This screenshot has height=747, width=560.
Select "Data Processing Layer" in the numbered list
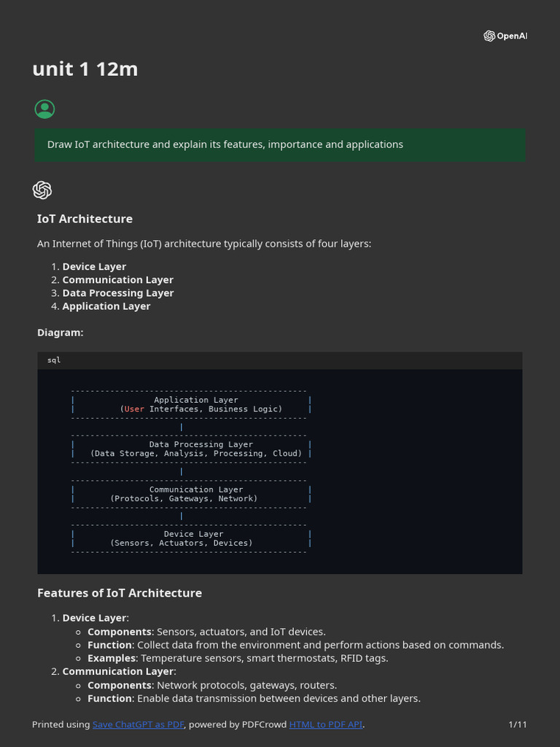118,293
